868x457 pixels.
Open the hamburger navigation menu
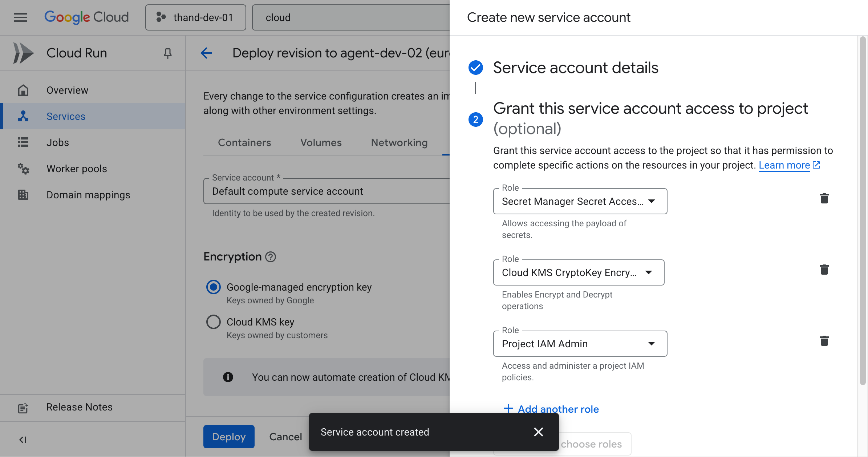pos(20,17)
